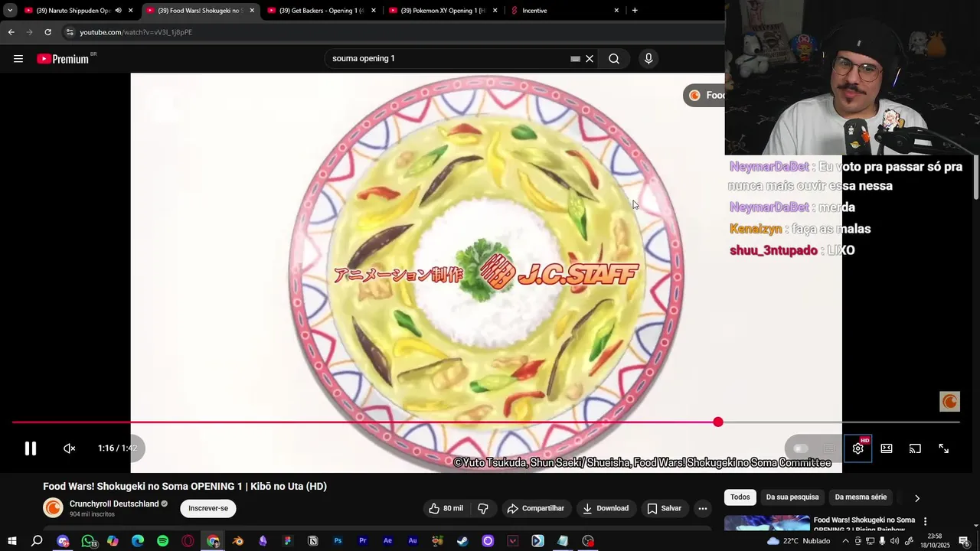Screen dimensions: 980x551
Task: Expand hidden system tray icons chevron
Action: [845, 541]
